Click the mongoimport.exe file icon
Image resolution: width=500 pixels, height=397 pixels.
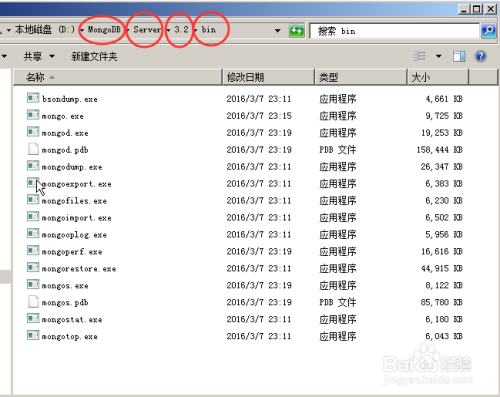pos(33,217)
